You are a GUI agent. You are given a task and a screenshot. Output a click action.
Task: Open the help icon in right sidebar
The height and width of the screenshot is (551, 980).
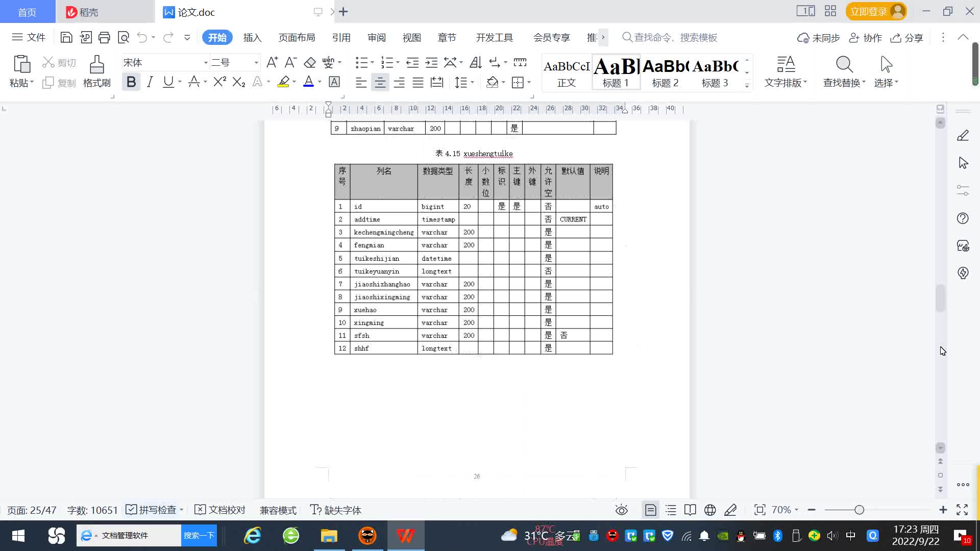point(963,218)
